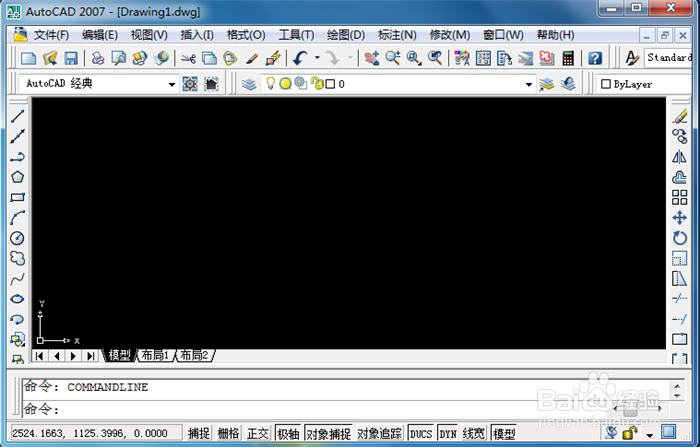Switch to the 布局1 layout tab
The image size is (700, 447).
tap(155, 355)
